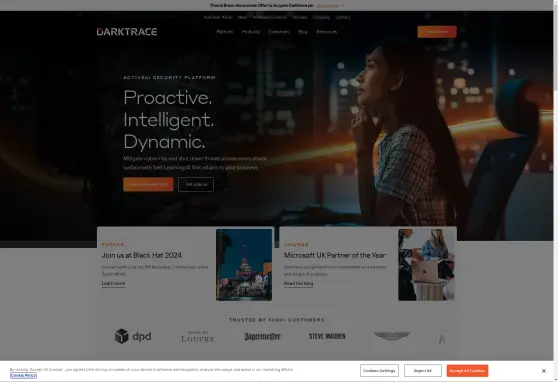
Task: Go to the Blog menu item
Action: click(x=303, y=32)
